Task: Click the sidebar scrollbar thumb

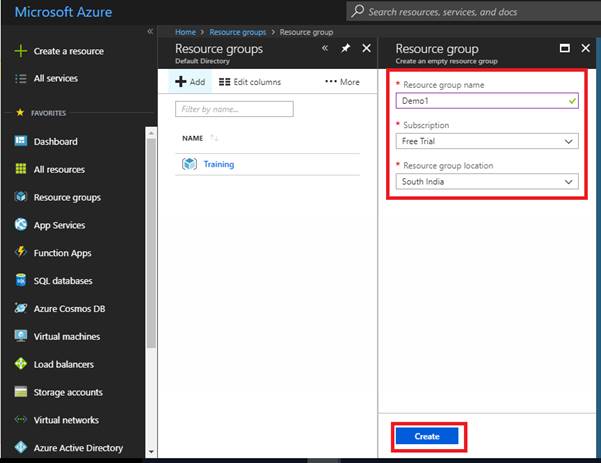Action: [x=151, y=243]
